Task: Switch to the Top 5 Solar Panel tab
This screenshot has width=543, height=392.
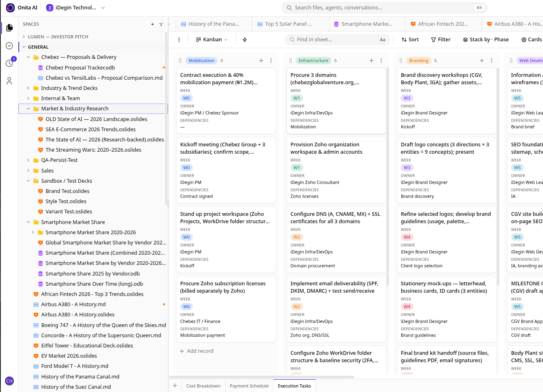Action: click(290, 24)
